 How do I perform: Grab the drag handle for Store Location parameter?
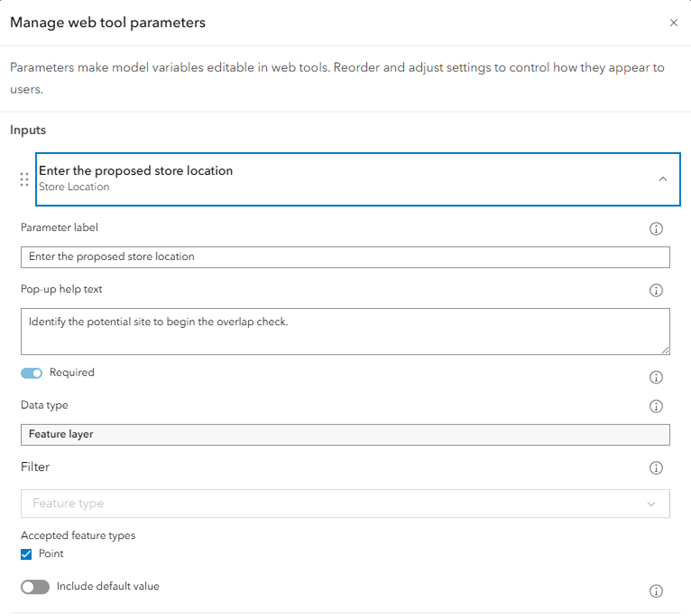coord(24,180)
